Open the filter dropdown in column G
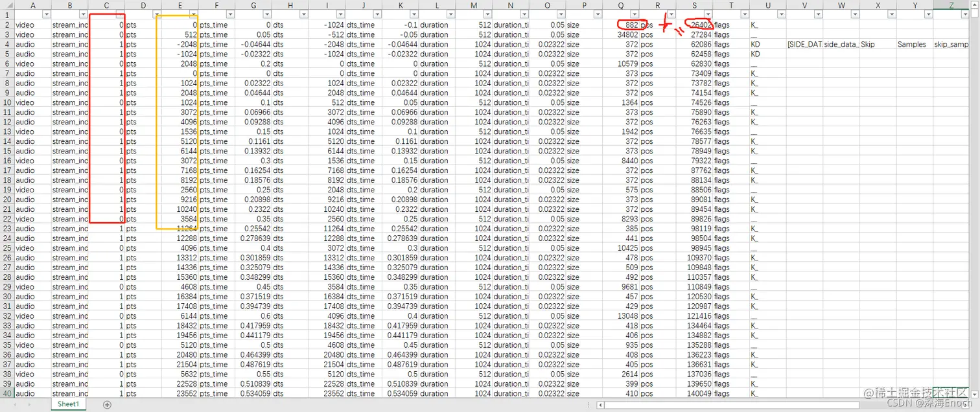The height and width of the screenshot is (412, 980). 268,15
